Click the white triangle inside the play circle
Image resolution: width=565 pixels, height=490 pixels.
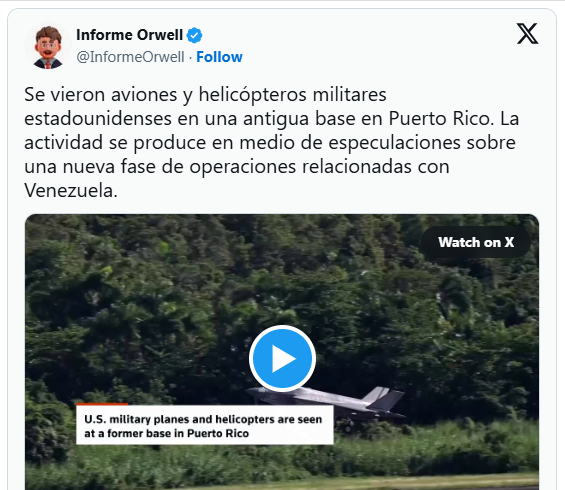pos(284,358)
